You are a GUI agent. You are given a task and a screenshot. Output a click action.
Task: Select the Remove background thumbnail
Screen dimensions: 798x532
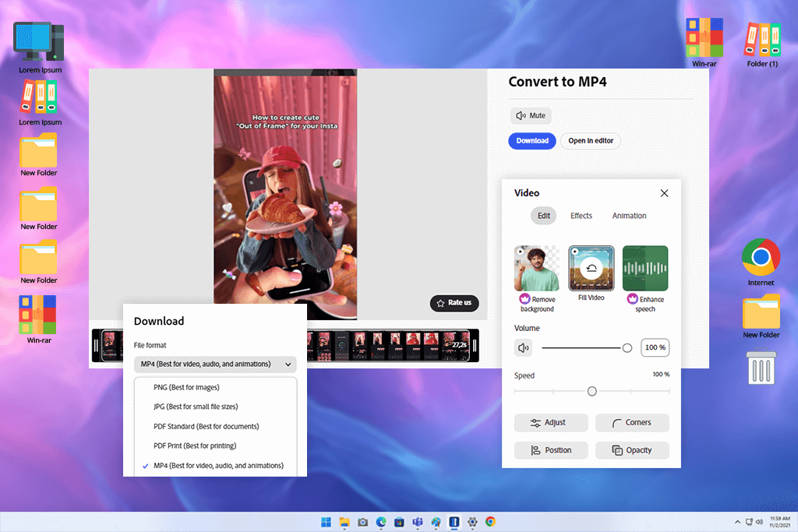(x=537, y=269)
